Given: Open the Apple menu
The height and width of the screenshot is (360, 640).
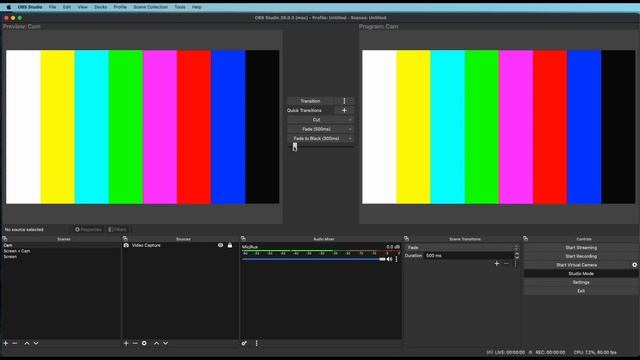Looking at the screenshot, I should coord(9,7).
